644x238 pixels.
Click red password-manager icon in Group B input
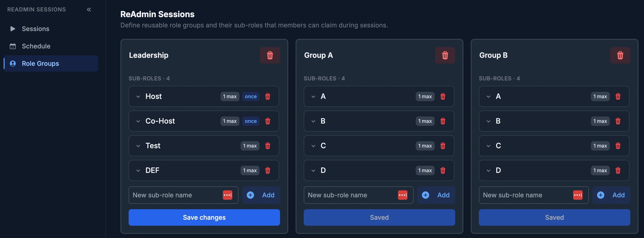(x=578, y=195)
